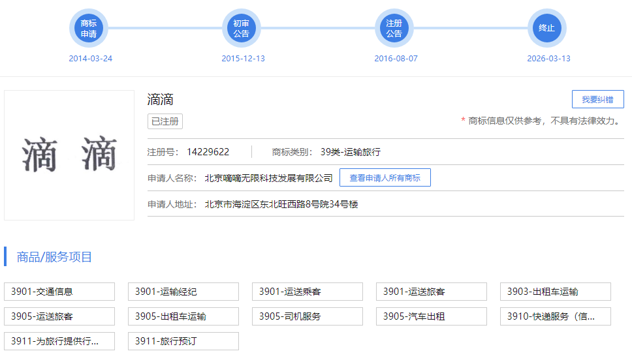This screenshot has height=364, width=632.
Task: Click registration number 14229622
Action: 208,152
